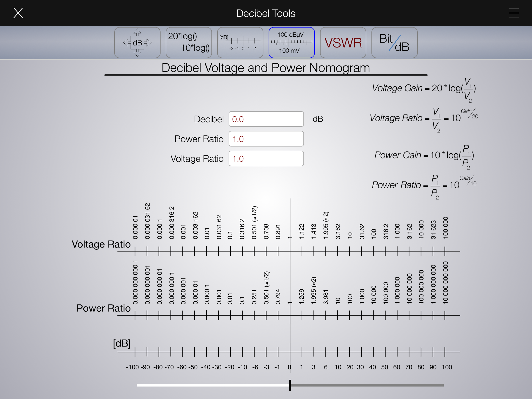Image resolution: width=532 pixels, height=399 pixels.
Task: Open the dB converter arrows tool
Action: tap(137, 43)
